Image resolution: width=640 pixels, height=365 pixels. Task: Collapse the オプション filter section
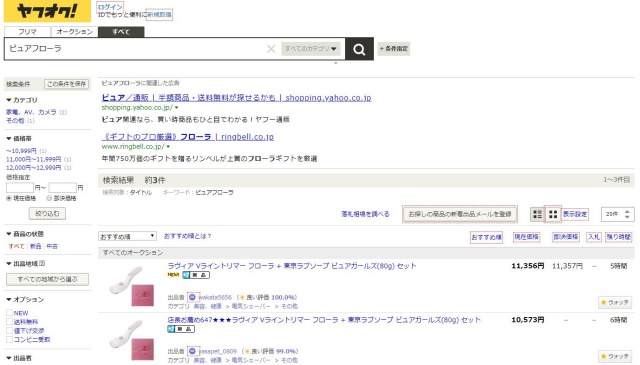pyautogui.click(x=25, y=299)
